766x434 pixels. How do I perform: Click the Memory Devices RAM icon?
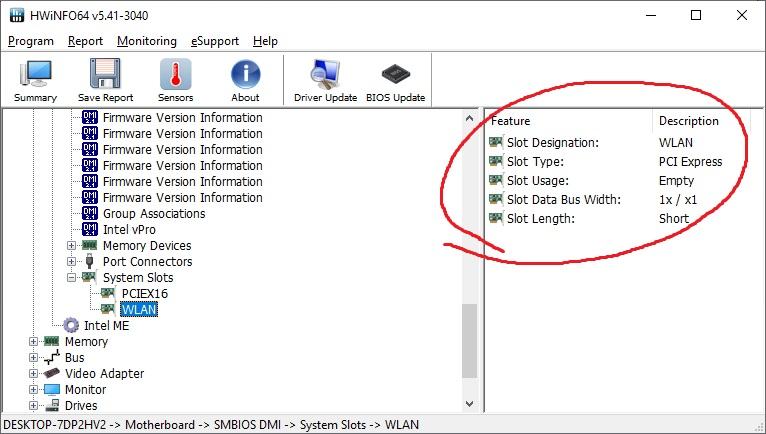[x=89, y=245]
